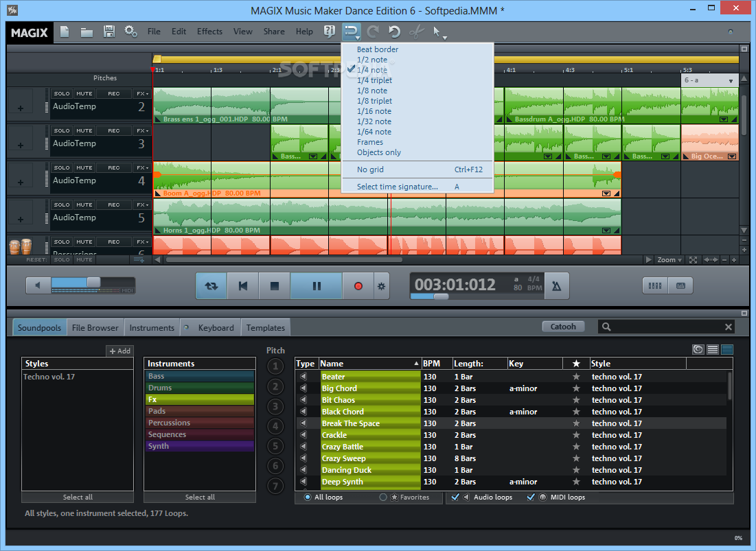
Task: Preview the Beater loop with its speaker icon
Action: (303, 376)
